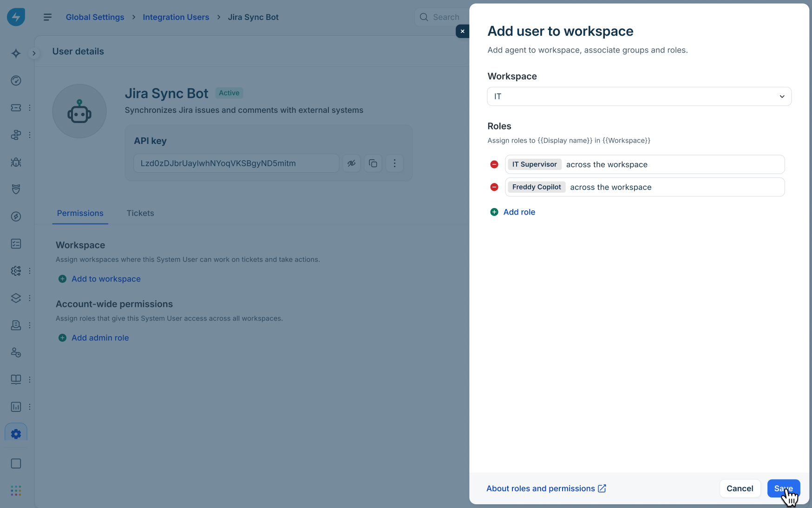This screenshot has height=508, width=812.
Task: Open more options beside the multi-gear icon
Action: [30, 271]
